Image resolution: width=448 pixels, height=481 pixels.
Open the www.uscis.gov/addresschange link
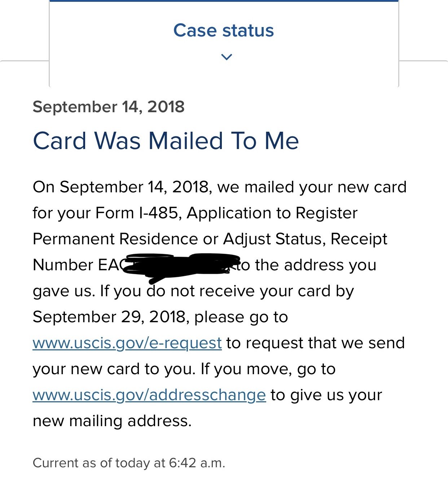(x=149, y=395)
